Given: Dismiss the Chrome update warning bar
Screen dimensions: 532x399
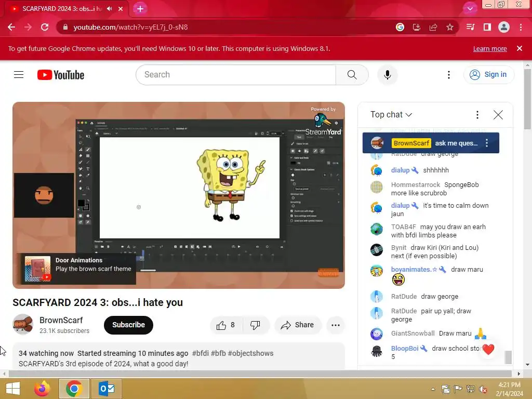Looking at the screenshot, I should (x=520, y=48).
